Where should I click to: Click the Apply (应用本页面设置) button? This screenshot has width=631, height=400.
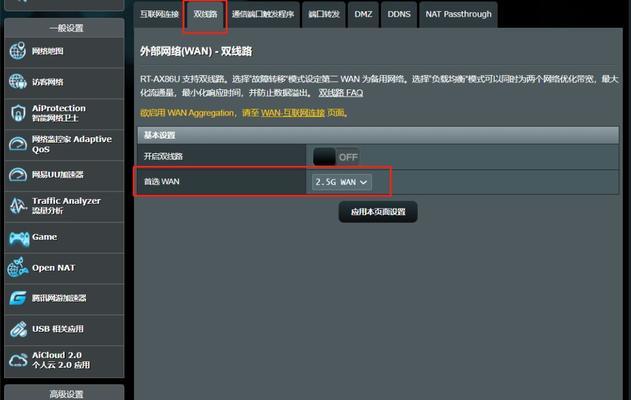378,212
